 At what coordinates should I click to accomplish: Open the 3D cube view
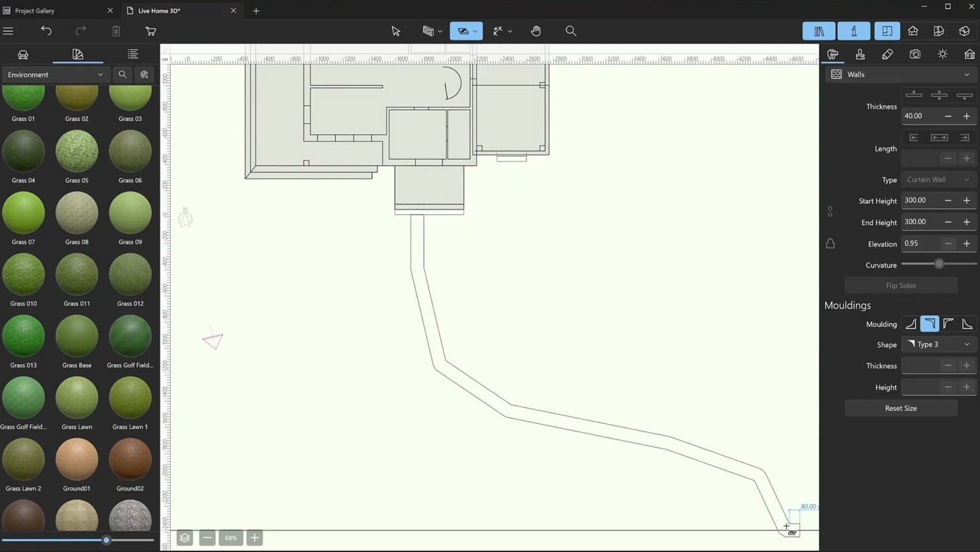coord(965,31)
